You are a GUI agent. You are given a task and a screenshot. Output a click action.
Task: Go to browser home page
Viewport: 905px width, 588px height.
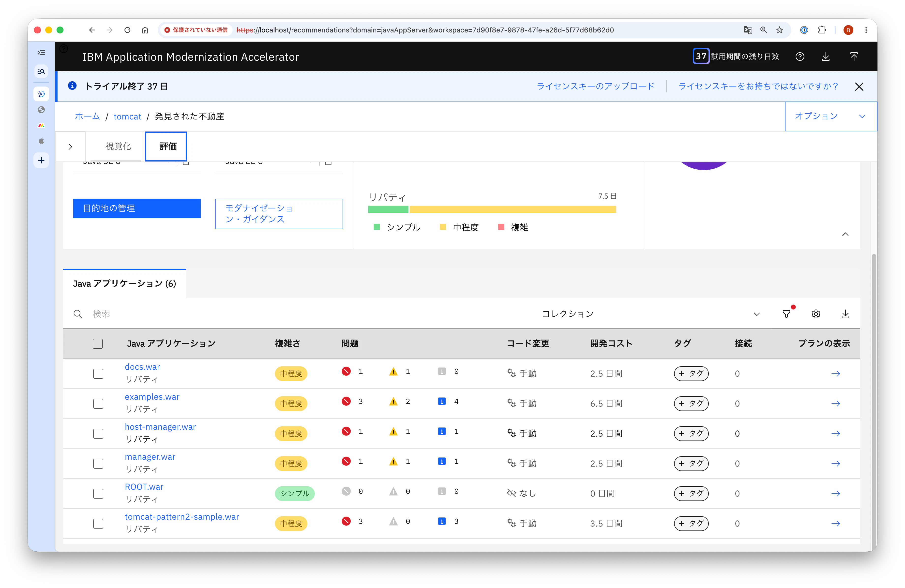[x=145, y=30]
